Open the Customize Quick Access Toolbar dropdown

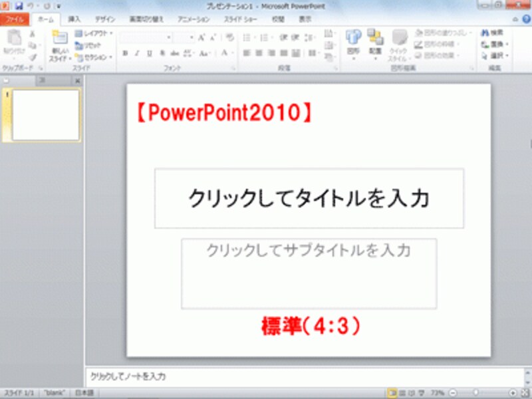tap(59, 7)
